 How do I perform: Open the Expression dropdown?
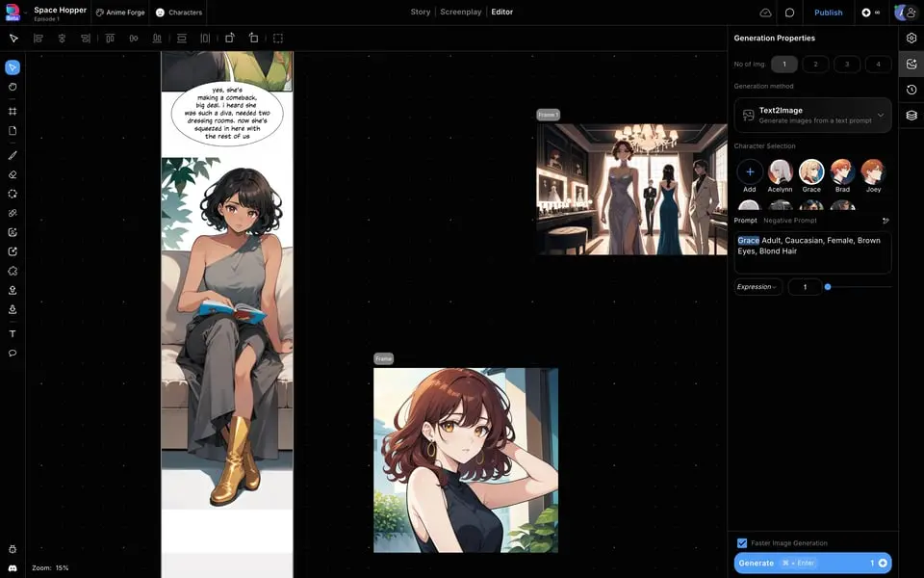point(757,287)
